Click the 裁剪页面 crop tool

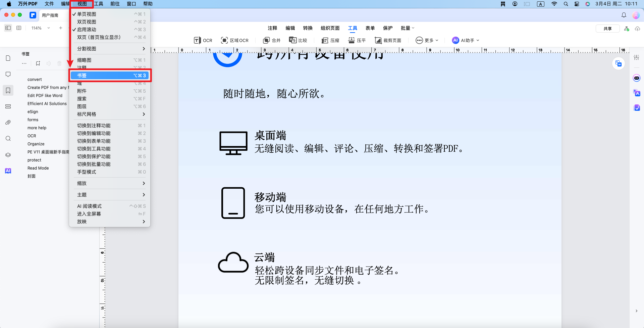coord(388,40)
